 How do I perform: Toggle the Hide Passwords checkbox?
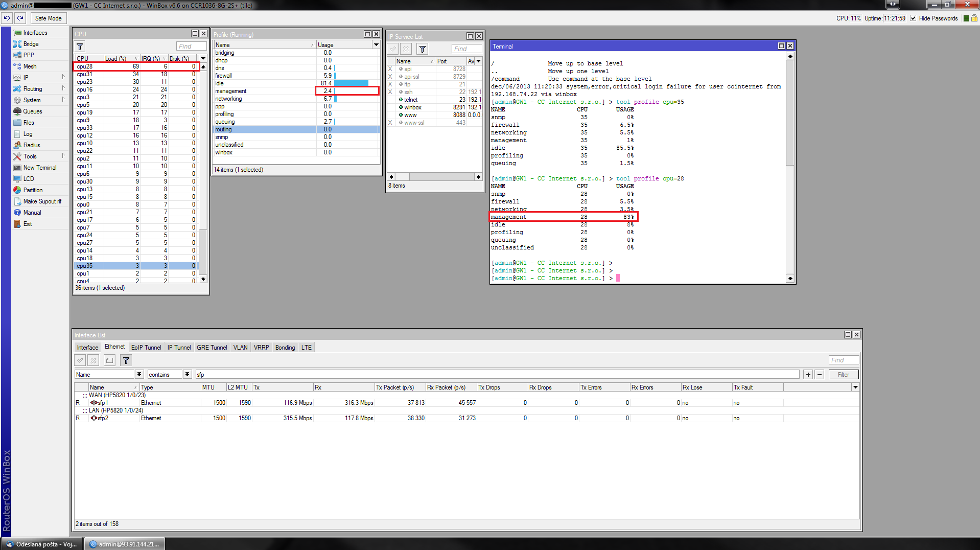coord(913,18)
